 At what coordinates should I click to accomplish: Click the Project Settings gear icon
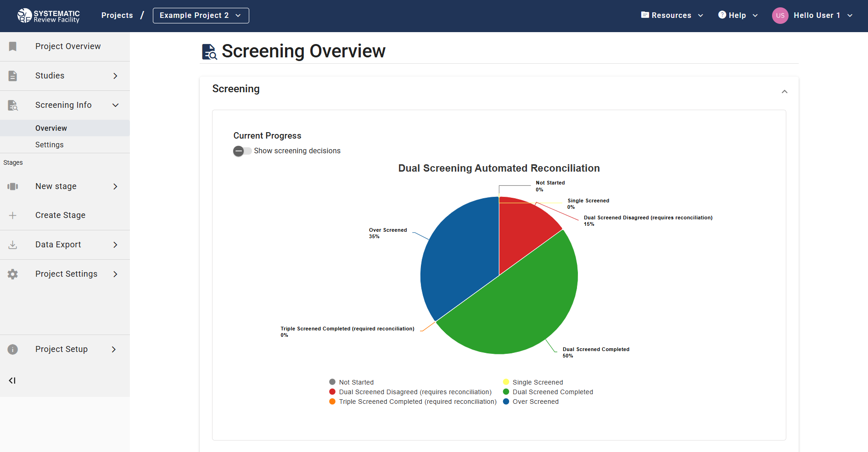point(13,274)
